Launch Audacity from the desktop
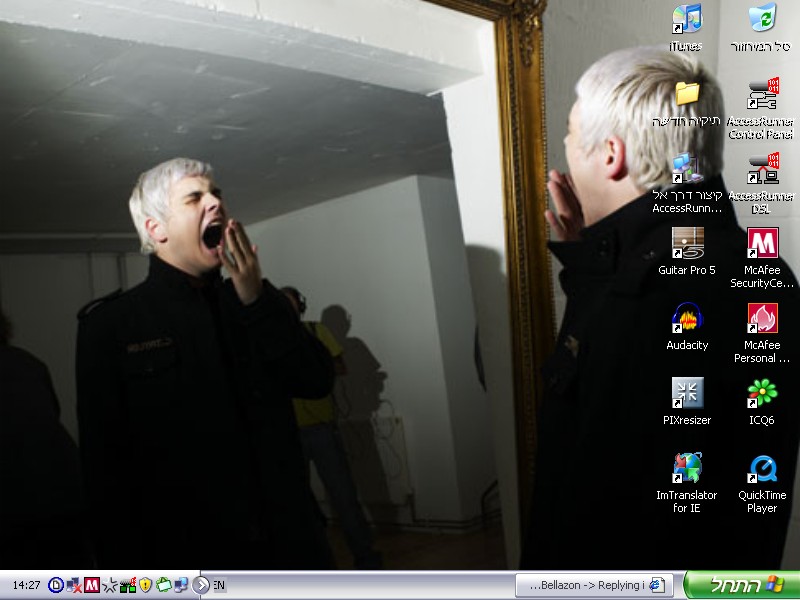The image size is (800, 600). tap(687, 319)
